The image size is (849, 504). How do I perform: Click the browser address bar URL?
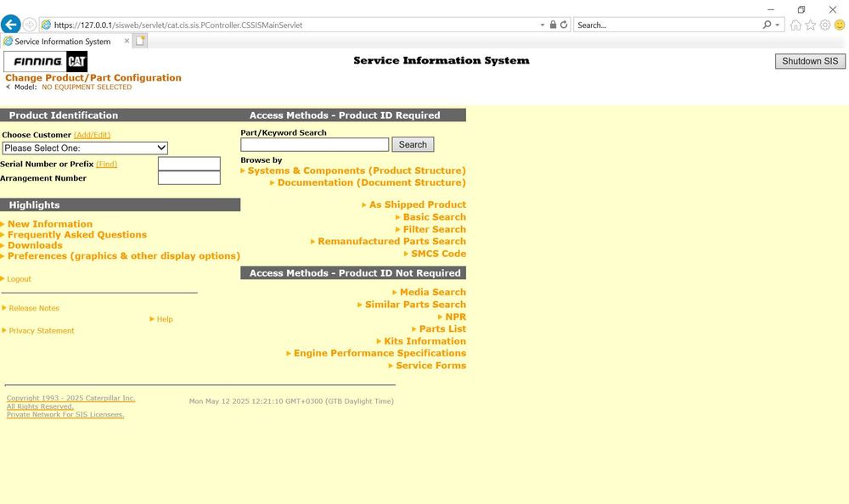click(x=178, y=25)
